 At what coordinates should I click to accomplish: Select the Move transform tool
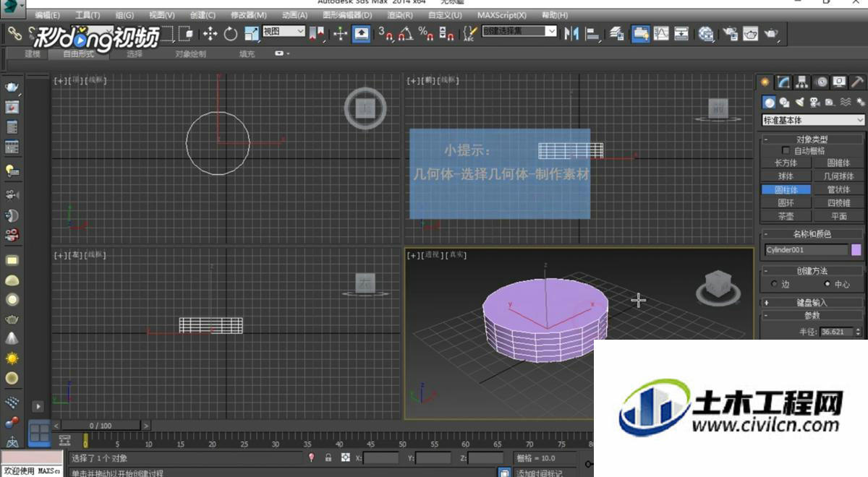coord(210,33)
